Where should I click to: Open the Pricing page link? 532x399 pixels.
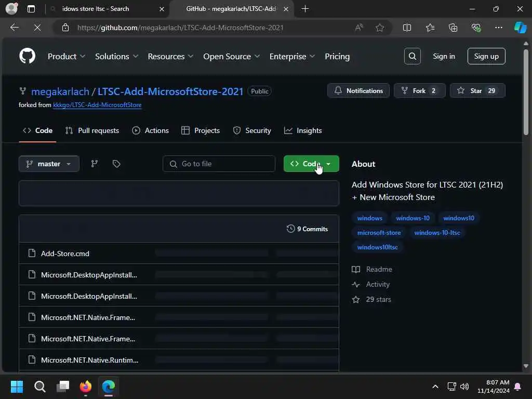[337, 56]
